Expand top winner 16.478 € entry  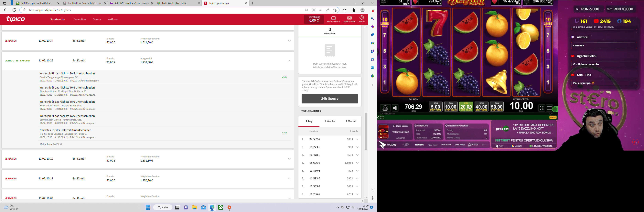357,155
